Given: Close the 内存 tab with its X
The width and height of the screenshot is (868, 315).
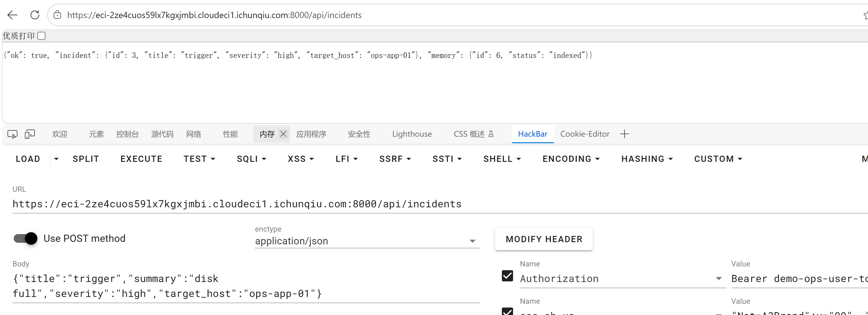Looking at the screenshot, I should tap(283, 134).
